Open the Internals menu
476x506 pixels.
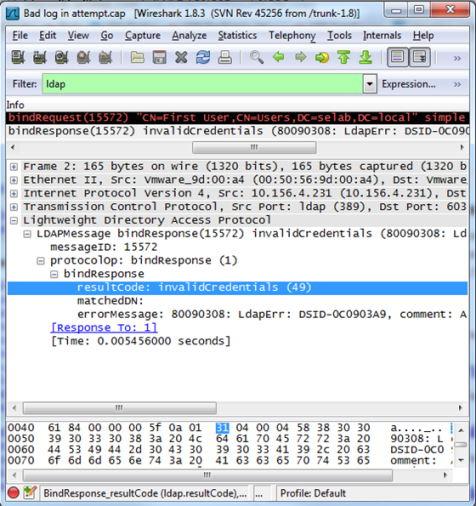point(382,35)
